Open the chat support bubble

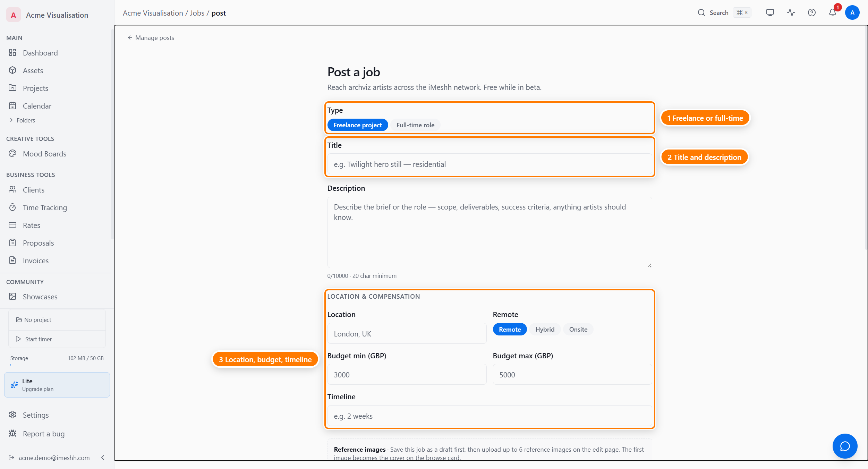(845, 446)
